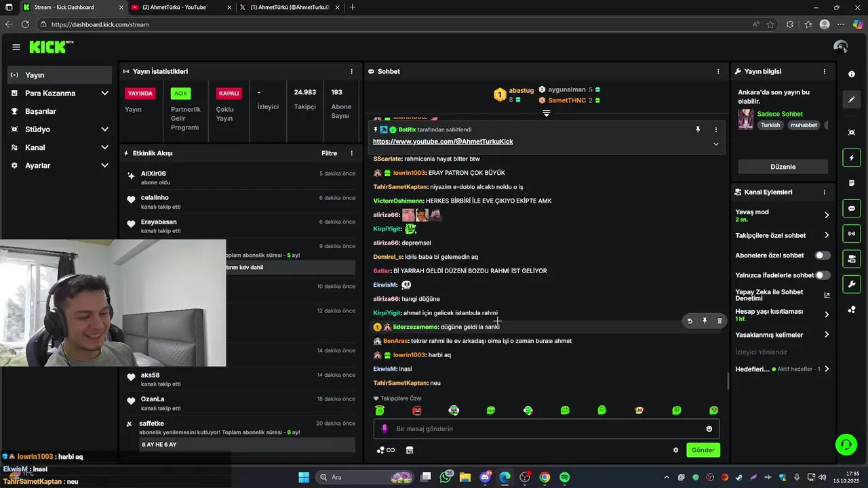Screen dimensions: 868x488
Task: Expand the Kanal sidebar section
Action: click(x=60, y=147)
